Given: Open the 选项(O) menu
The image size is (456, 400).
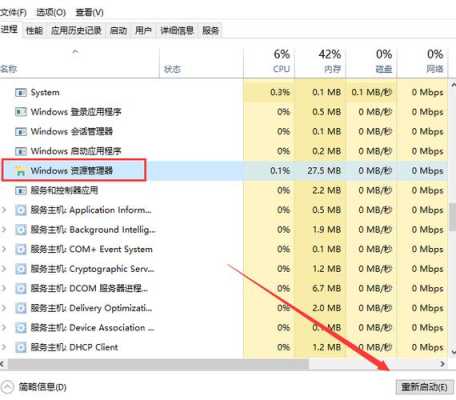Looking at the screenshot, I should coord(51,12).
